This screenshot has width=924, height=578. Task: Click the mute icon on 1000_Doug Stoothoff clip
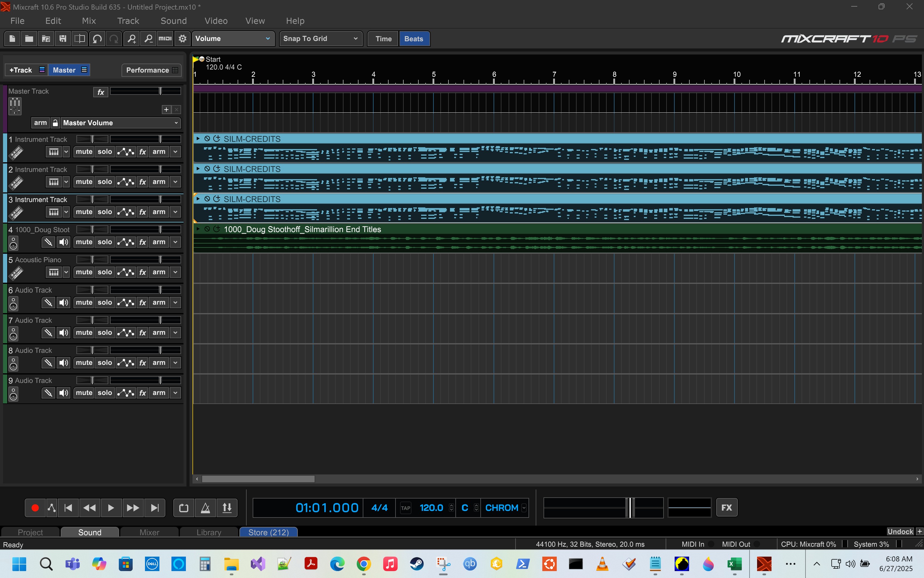[207, 229]
